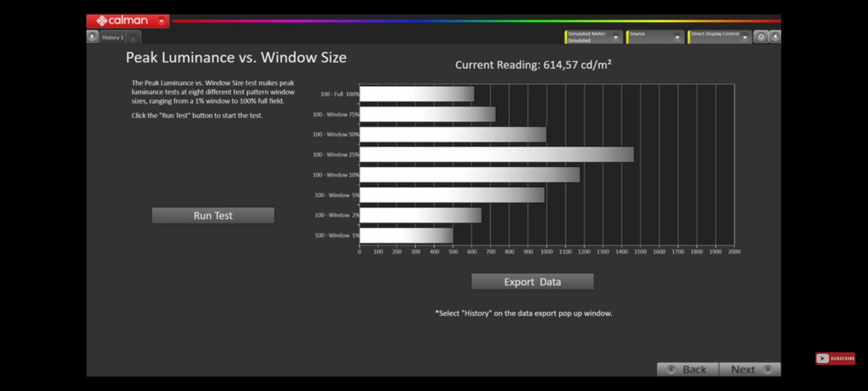Click the YouTube Subscribe icon
This screenshot has width=868, height=391.
tap(835, 358)
